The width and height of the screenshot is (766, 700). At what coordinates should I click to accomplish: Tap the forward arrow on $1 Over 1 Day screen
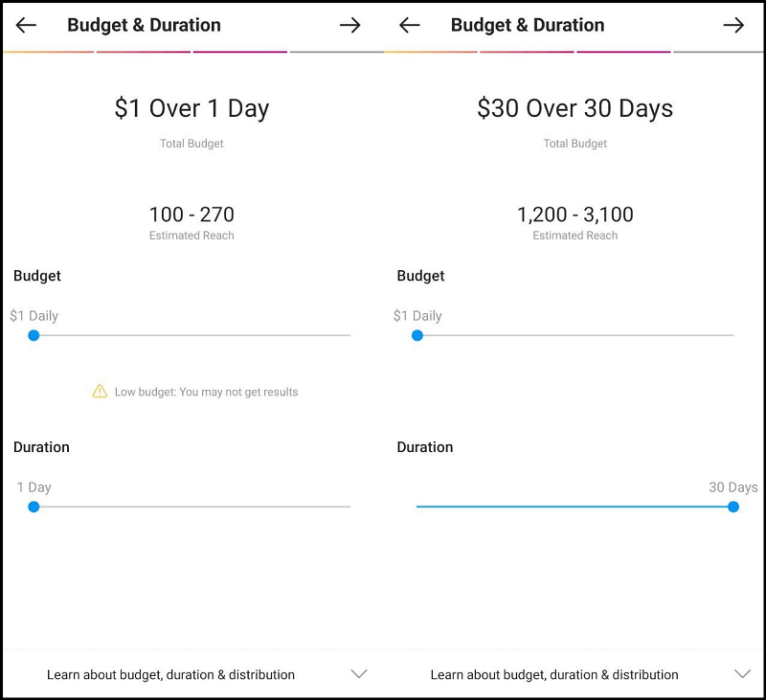point(349,25)
